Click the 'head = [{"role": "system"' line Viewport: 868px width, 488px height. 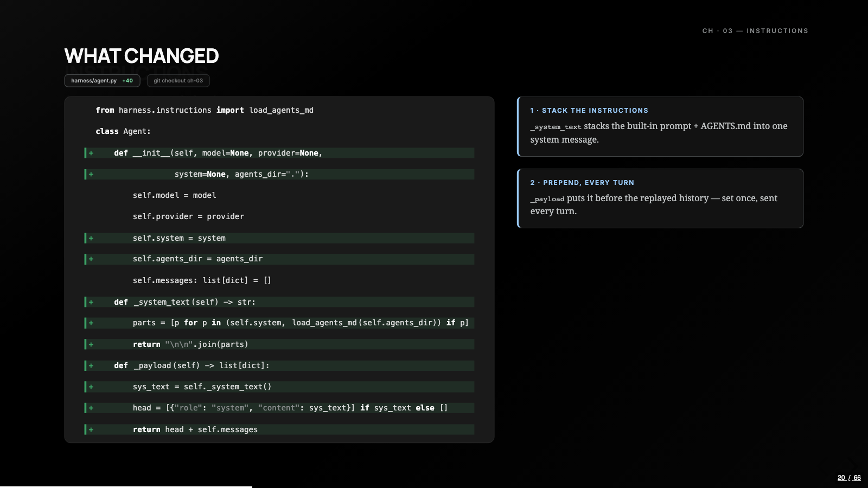tap(279, 408)
